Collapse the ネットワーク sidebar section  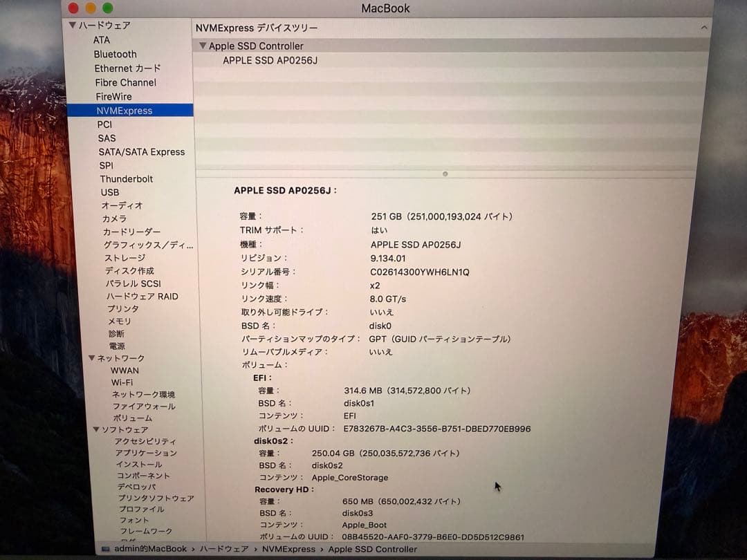point(91,358)
